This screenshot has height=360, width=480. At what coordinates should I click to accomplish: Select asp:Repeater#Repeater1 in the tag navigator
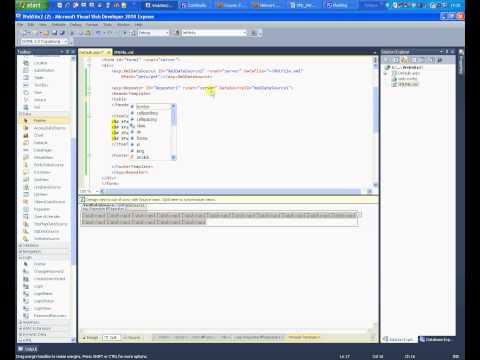point(257,337)
